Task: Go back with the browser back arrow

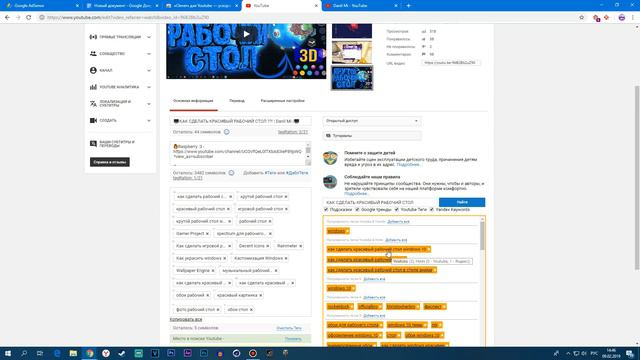Action: click(x=7, y=18)
